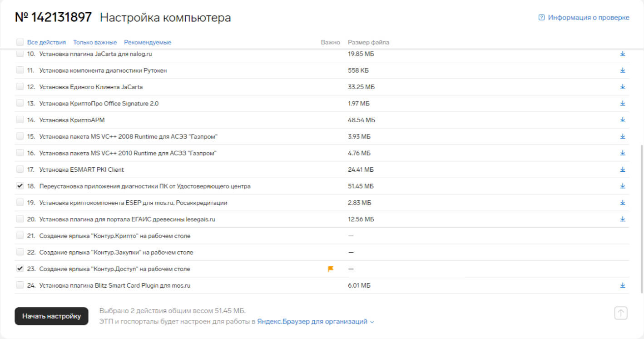Image resolution: width=644 pixels, height=339 pixels.
Task: Click the Размер файла column header
Action: 368,42
